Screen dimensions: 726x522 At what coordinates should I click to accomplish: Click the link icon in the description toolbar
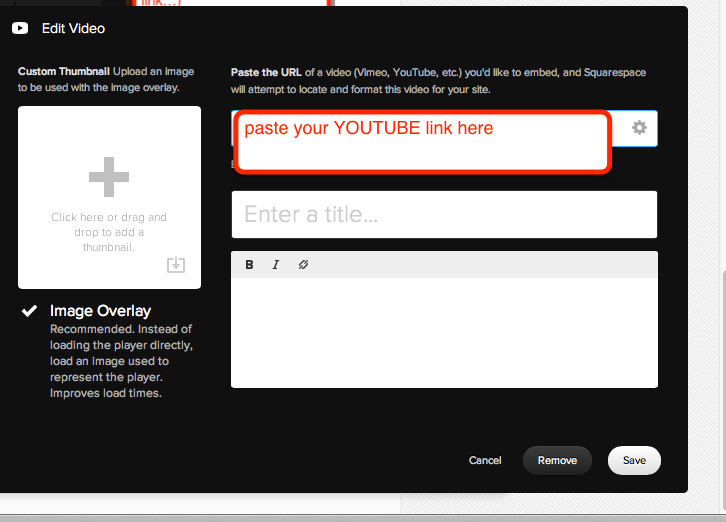click(303, 264)
